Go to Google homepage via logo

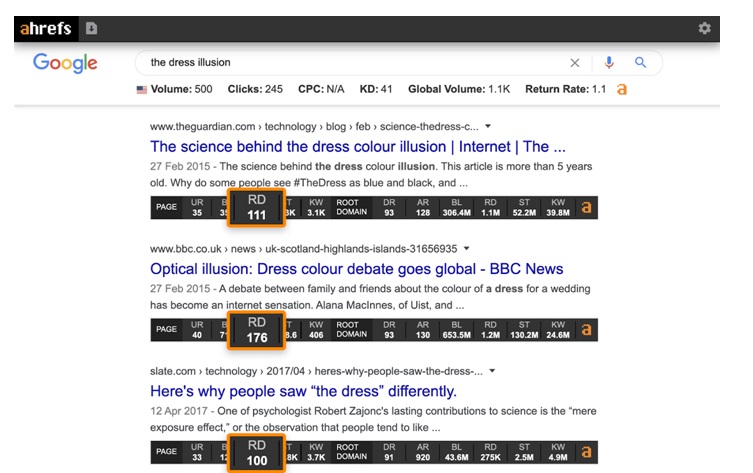click(65, 63)
